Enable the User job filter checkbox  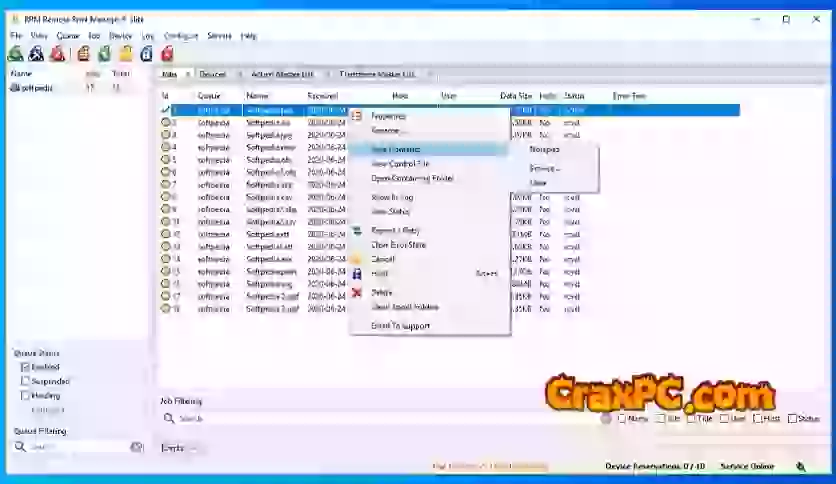pos(724,418)
